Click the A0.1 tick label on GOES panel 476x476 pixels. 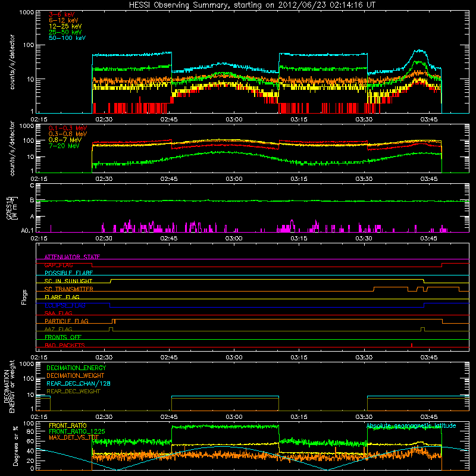[27, 231]
